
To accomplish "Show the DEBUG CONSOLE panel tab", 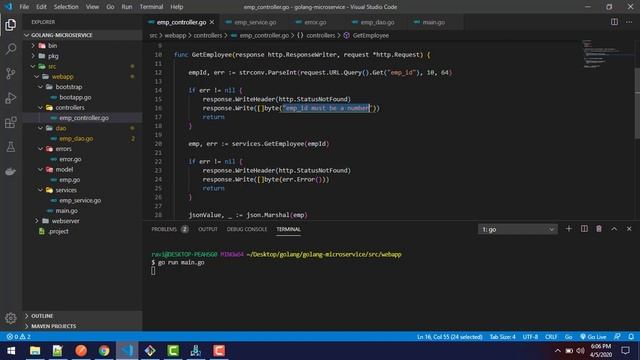I will pos(247,229).
